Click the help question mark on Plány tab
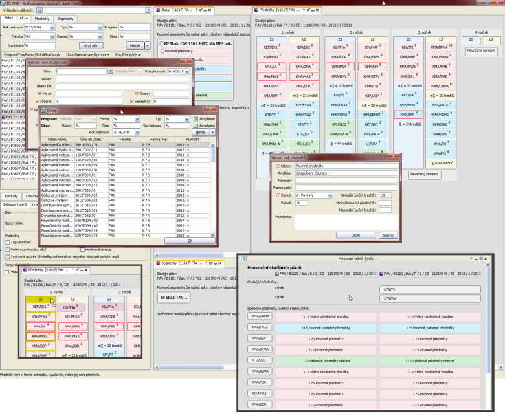This screenshot has width=505, height=420. coord(17,18)
